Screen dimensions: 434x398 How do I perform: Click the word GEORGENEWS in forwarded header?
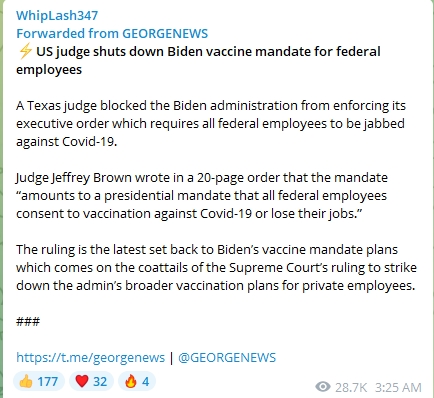click(x=165, y=33)
